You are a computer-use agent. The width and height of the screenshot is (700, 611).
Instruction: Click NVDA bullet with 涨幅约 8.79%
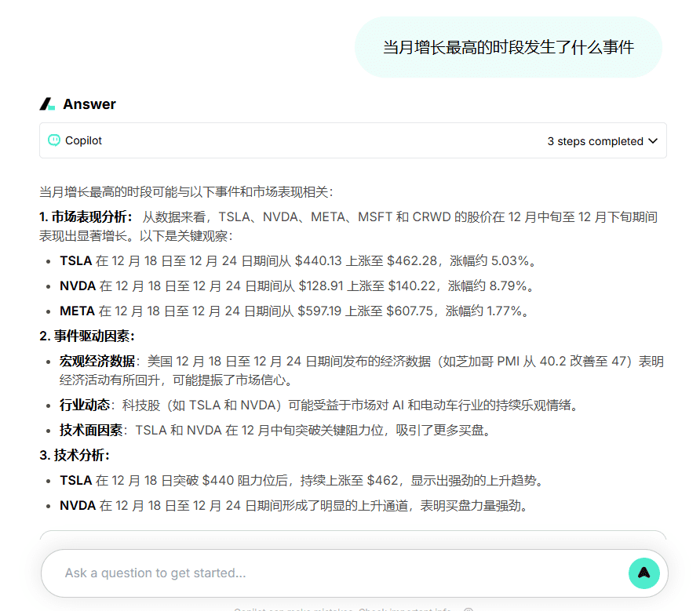297,285
